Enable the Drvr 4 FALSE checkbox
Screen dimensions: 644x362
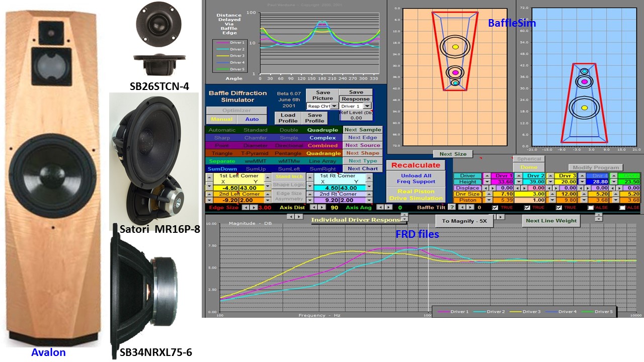point(590,207)
